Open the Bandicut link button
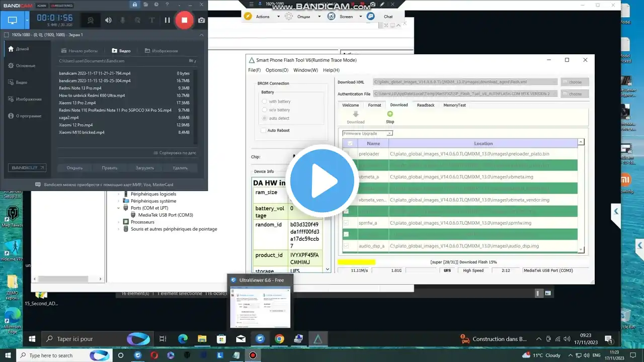 27,168
